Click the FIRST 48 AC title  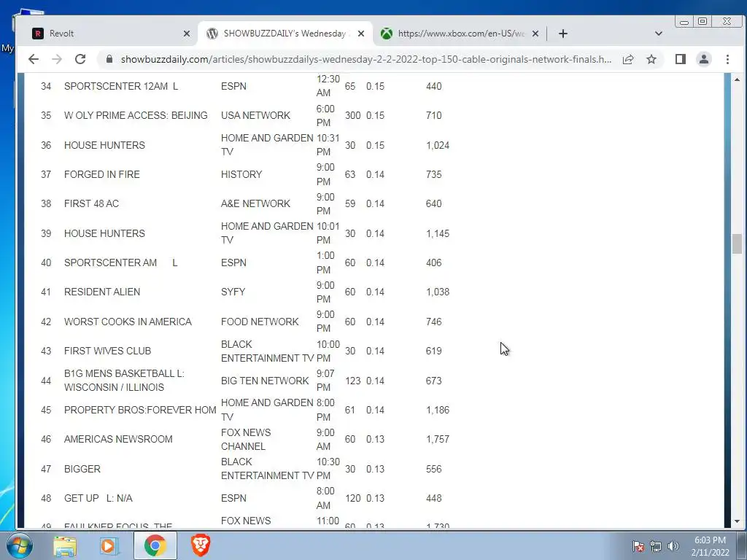[91, 203]
